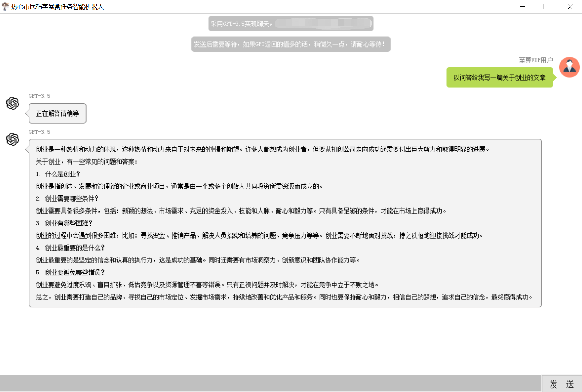The height and width of the screenshot is (392, 582).
Task: Click the window title 热心市民码字悬赏任务智能机器人
Action: point(56,6)
